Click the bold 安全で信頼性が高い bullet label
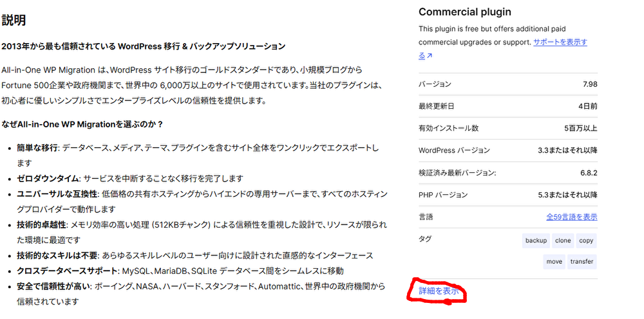The image size is (644, 319). pos(52,286)
